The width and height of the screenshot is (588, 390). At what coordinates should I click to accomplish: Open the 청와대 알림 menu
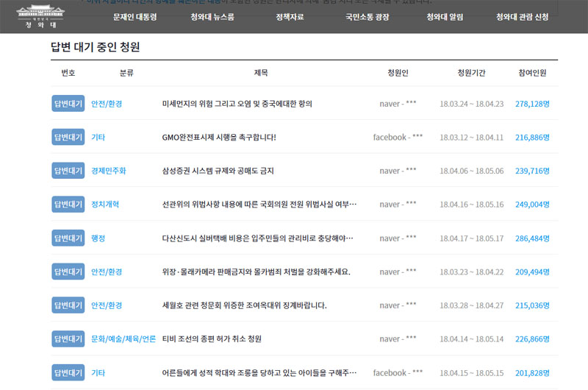[x=445, y=17]
